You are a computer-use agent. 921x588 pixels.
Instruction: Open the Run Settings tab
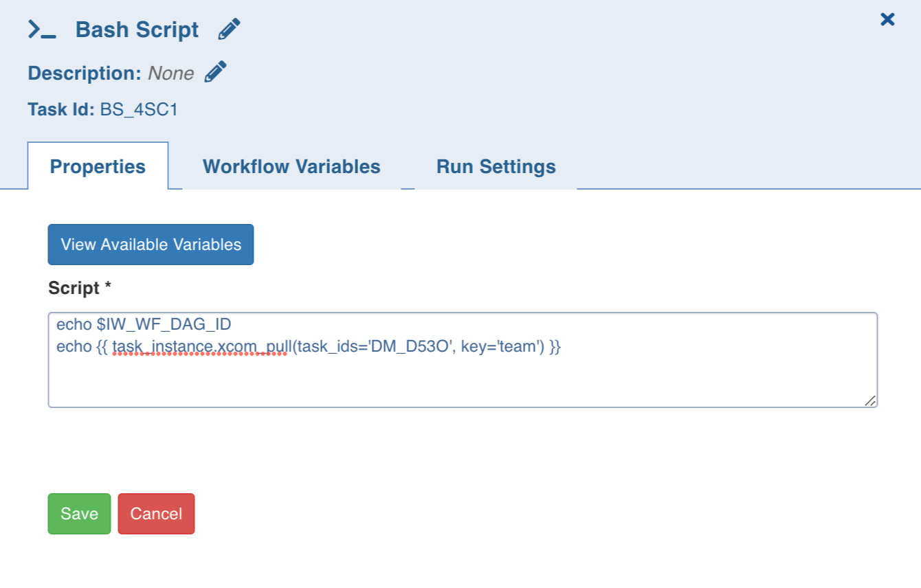(496, 166)
